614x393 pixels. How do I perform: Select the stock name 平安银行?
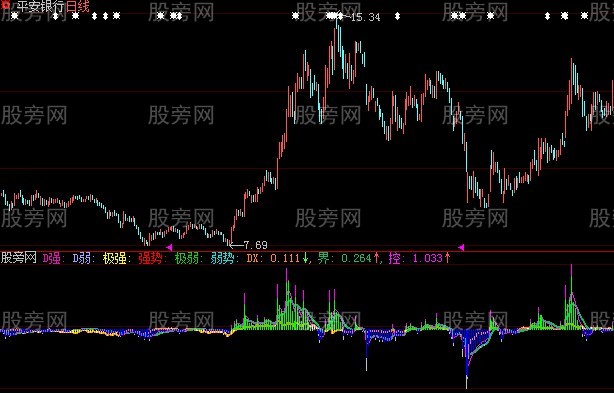(x=41, y=6)
